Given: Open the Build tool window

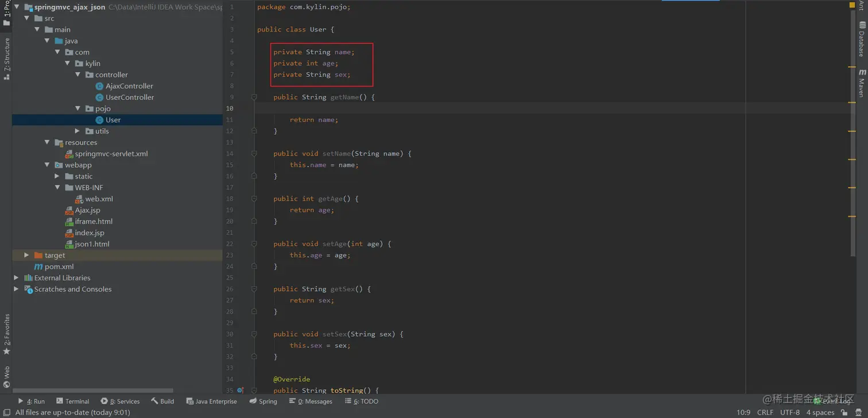Looking at the screenshot, I should tap(162, 401).
